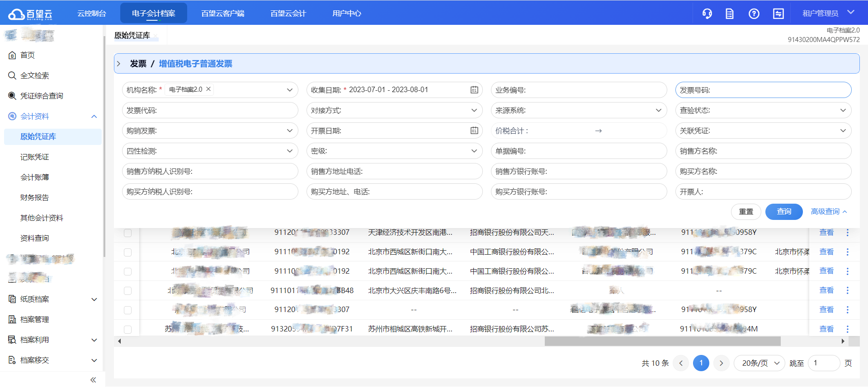
Task: Tick checkbox for 北京市大兴区庆丰南路 row
Action: [127, 291]
